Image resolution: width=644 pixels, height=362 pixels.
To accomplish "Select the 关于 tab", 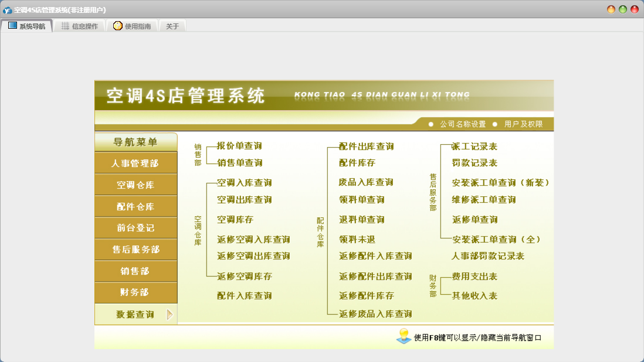I will coord(172,26).
